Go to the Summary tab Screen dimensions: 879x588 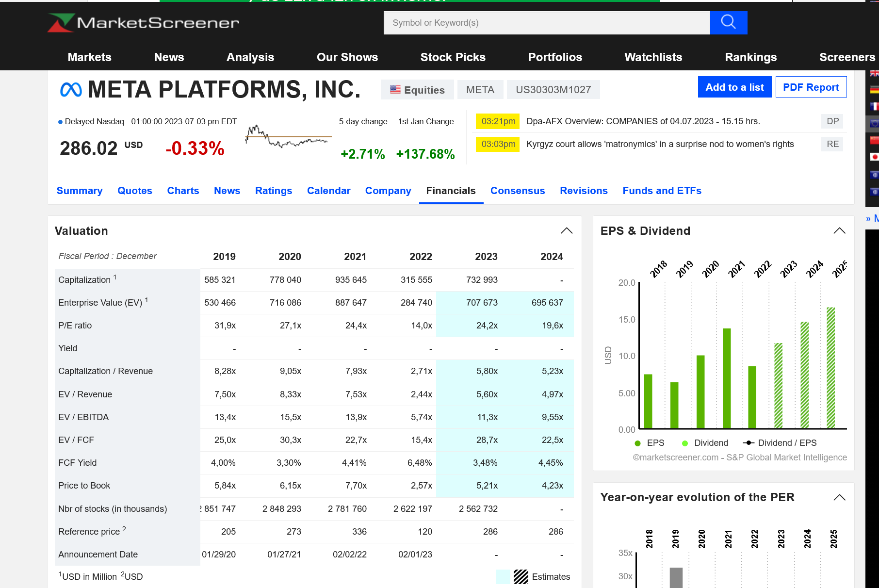click(x=80, y=191)
